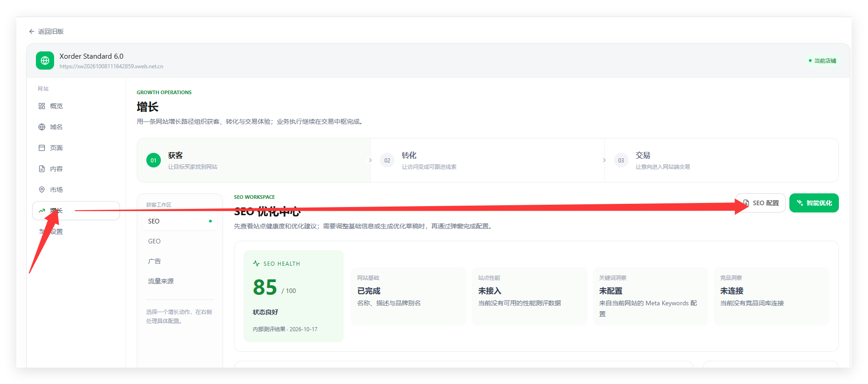Open 域名 via its globe icon
868x384 pixels.
click(42, 127)
